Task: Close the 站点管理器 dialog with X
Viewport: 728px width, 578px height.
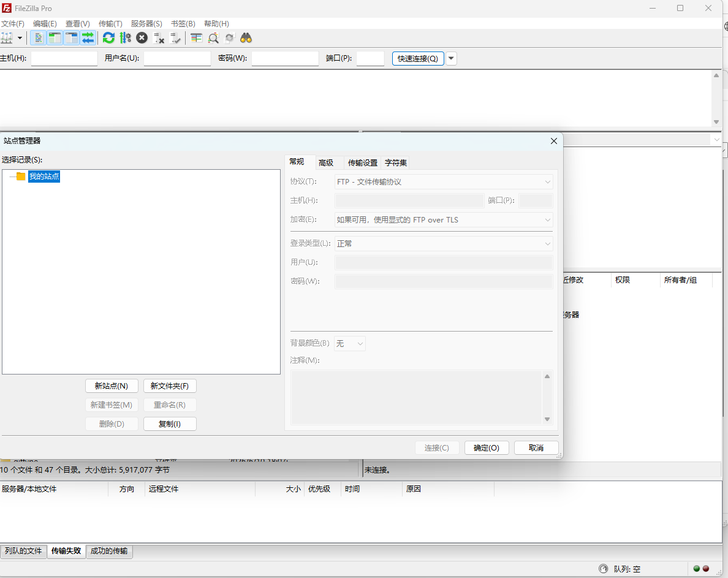Action: point(554,141)
